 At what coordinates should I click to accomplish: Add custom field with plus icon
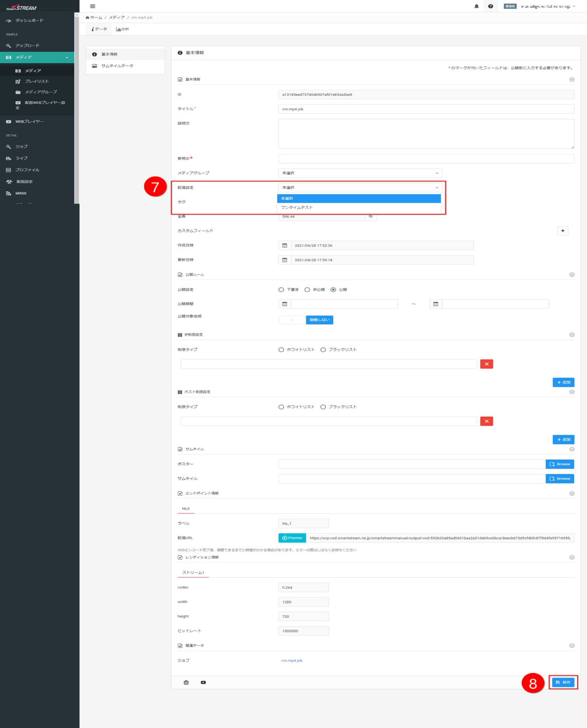[x=562, y=231]
